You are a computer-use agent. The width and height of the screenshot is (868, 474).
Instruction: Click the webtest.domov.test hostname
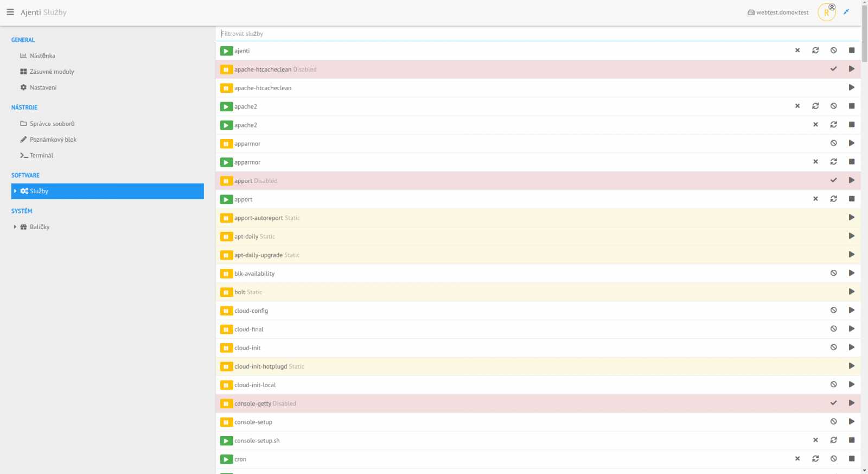pos(778,12)
